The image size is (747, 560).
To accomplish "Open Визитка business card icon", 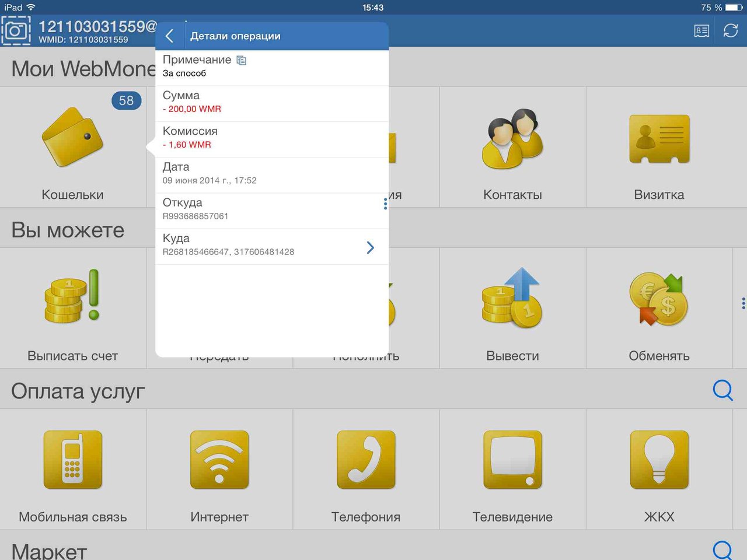I will coord(659,139).
